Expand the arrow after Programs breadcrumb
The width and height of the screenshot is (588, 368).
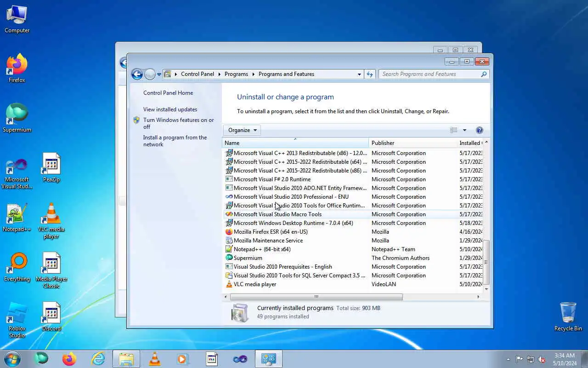tap(253, 74)
